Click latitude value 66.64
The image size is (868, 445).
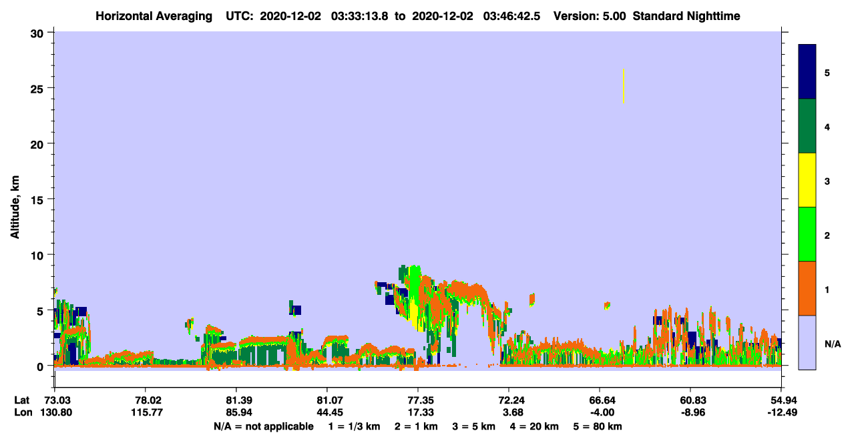[x=599, y=400]
